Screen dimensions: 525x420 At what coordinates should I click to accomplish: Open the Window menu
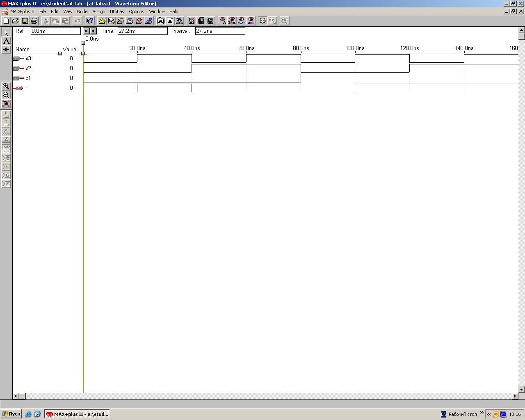point(157,11)
